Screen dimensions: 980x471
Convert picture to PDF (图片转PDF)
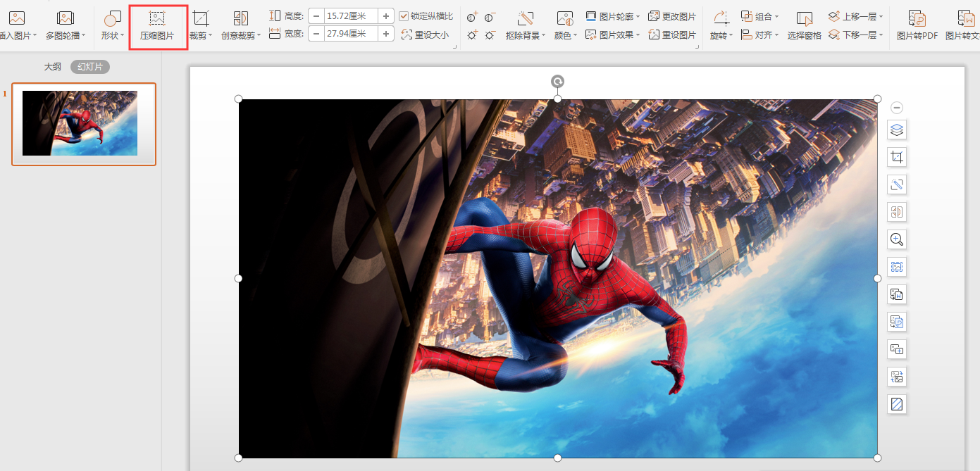(917, 25)
